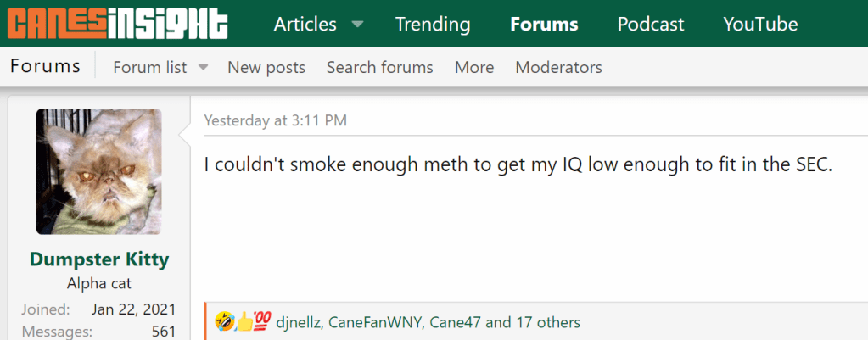
Task: Expand the Forum list dropdown arrow
Action: [x=204, y=67]
